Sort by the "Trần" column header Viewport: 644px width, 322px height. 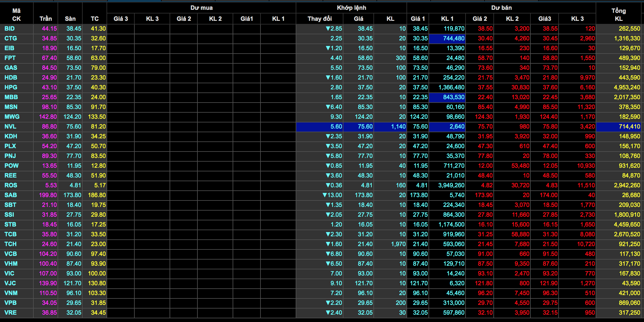[x=46, y=19]
